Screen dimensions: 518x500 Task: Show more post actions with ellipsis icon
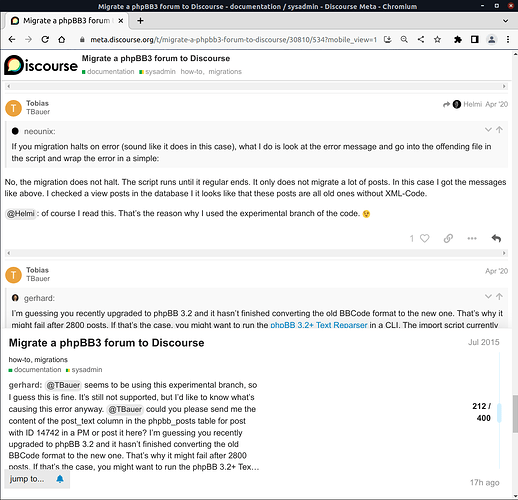click(472, 238)
